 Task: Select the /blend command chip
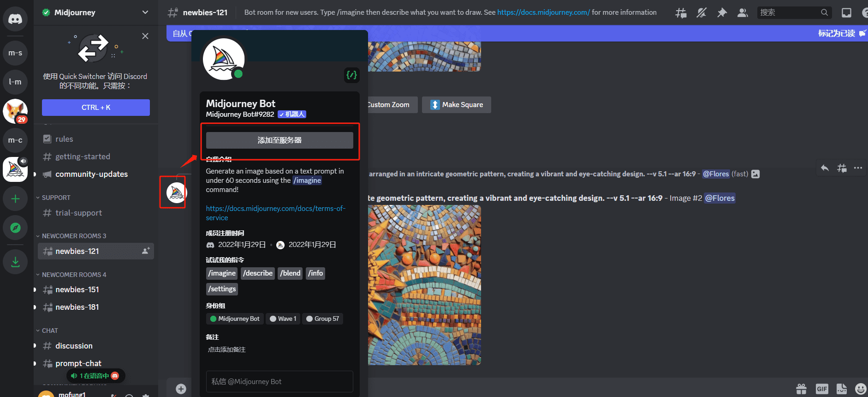pyautogui.click(x=290, y=273)
